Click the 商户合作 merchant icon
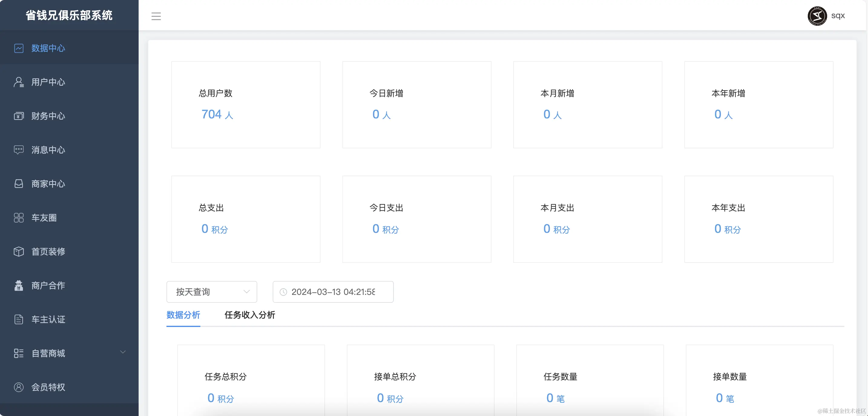 coord(19,286)
